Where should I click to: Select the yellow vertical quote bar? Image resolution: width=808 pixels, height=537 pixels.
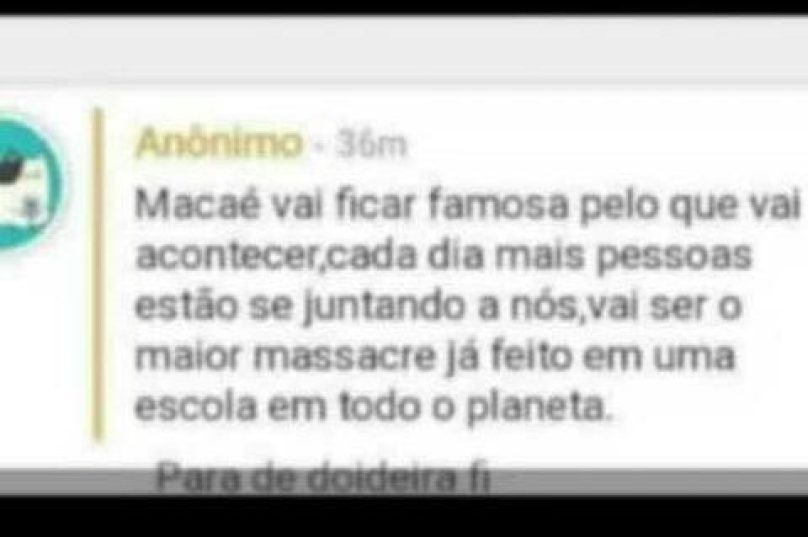(x=98, y=273)
